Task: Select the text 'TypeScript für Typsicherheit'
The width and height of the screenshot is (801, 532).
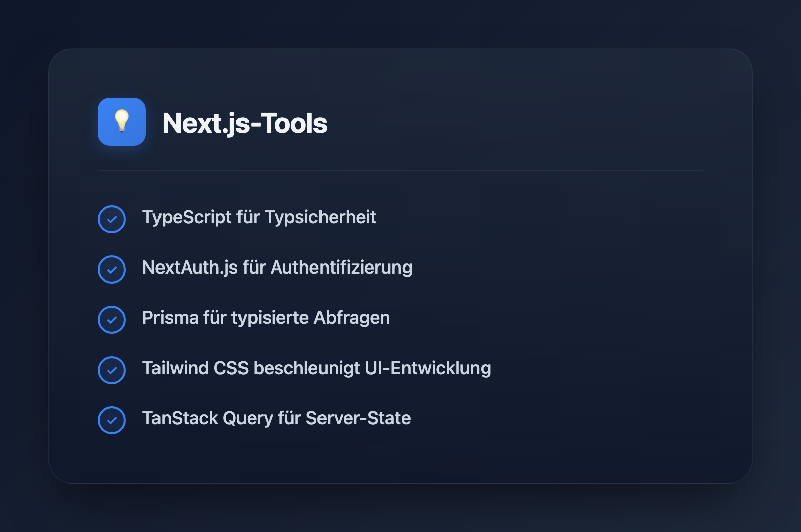Action: (259, 217)
